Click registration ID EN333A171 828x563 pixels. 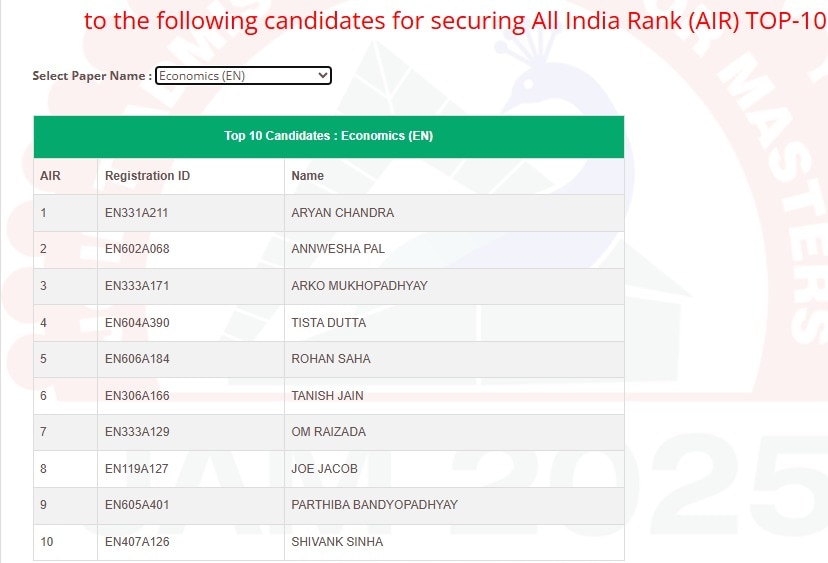[x=137, y=286]
